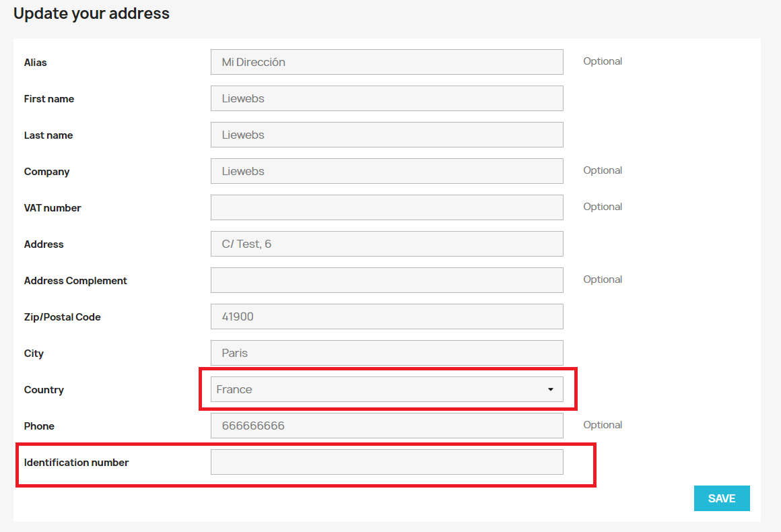Click the Optional label beside Alias

pos(603,61)
